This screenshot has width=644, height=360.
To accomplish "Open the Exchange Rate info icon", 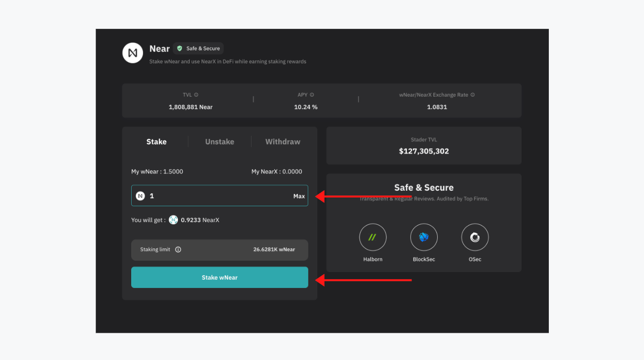I will point(473,95).
